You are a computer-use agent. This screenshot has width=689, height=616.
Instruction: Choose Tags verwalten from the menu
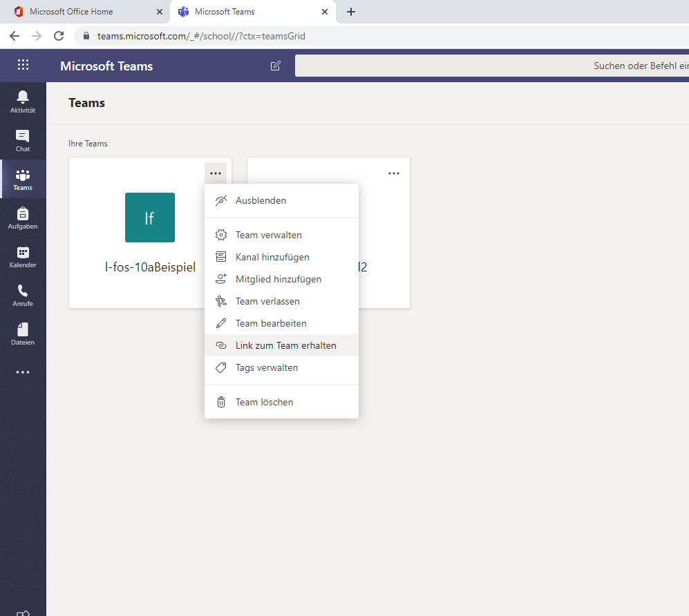click(x=282, y=367)
